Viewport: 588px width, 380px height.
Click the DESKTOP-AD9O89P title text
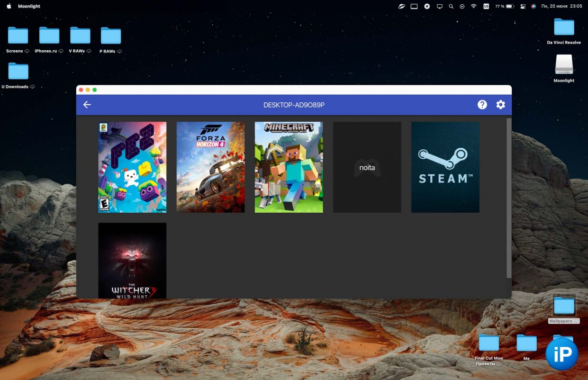[294, 105]
